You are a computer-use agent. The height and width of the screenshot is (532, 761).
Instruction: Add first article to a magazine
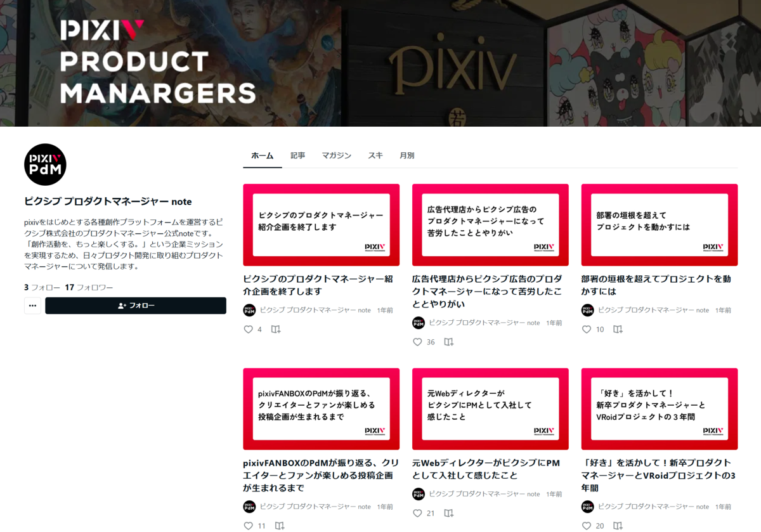click(276, 329)
